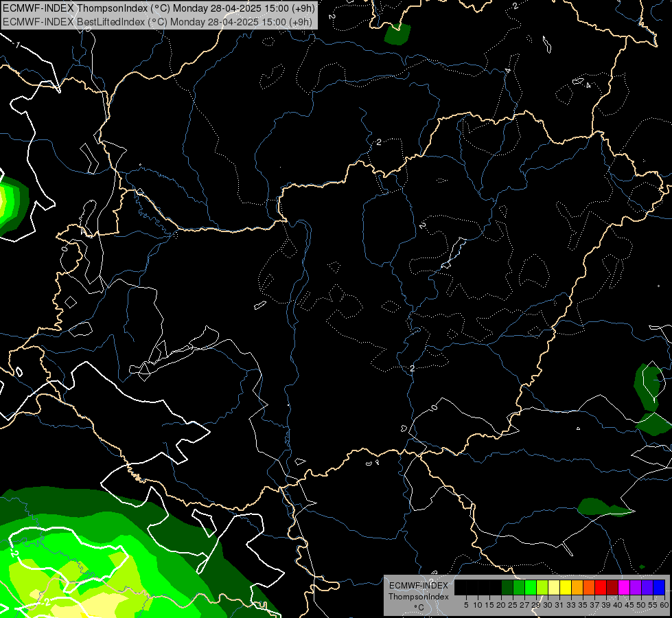Image resolution: width=672 pixels, height=618 pixels.
Task: Click the legend tick label 25
Action: click(513, 605)
